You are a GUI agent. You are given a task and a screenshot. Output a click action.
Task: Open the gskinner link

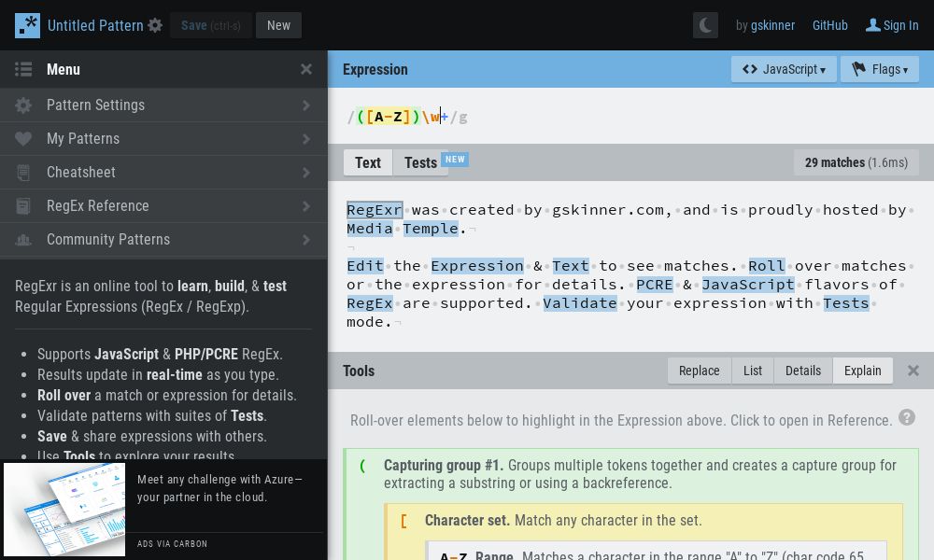[772, 25]
